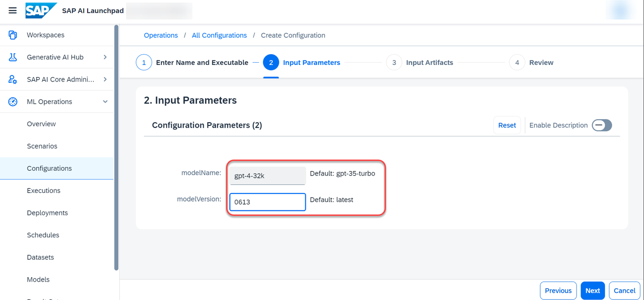Open Workspaces in the sidebar

[x=46, y=35]
